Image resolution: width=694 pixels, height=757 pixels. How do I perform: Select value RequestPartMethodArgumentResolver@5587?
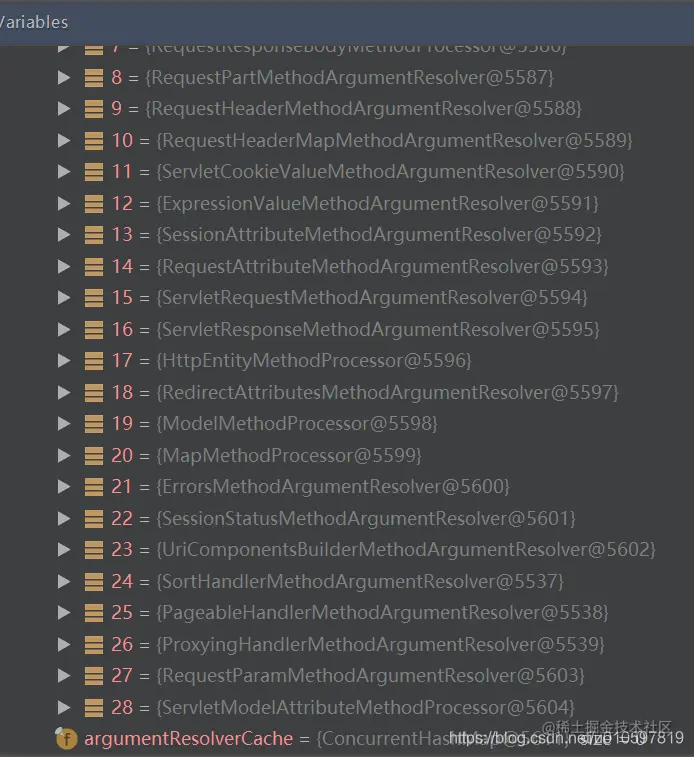(349, 77)
